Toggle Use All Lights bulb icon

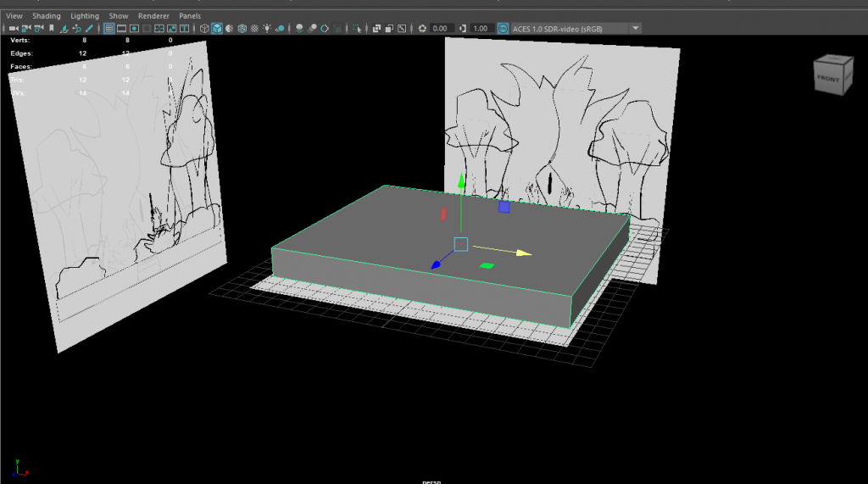tap(267, 28)
